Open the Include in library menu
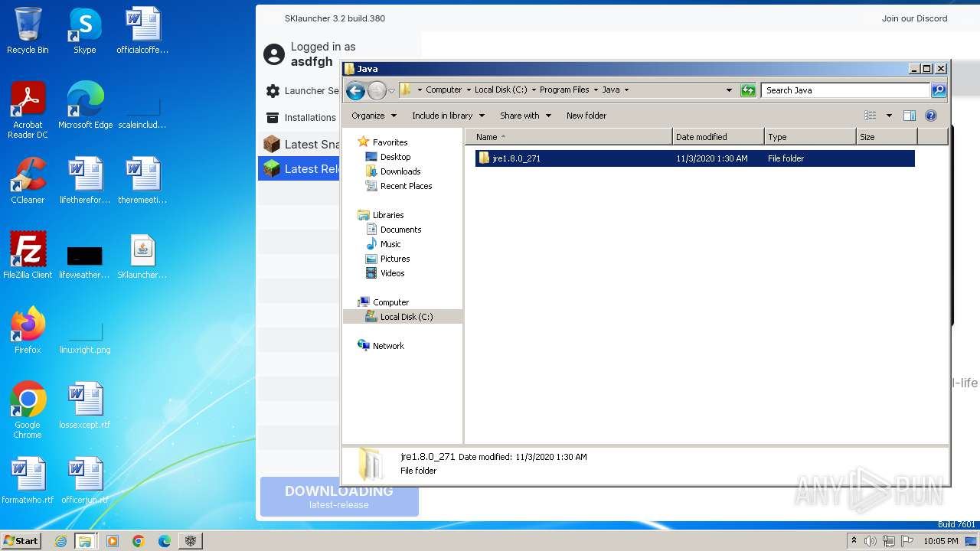 (x=448, y=116)
